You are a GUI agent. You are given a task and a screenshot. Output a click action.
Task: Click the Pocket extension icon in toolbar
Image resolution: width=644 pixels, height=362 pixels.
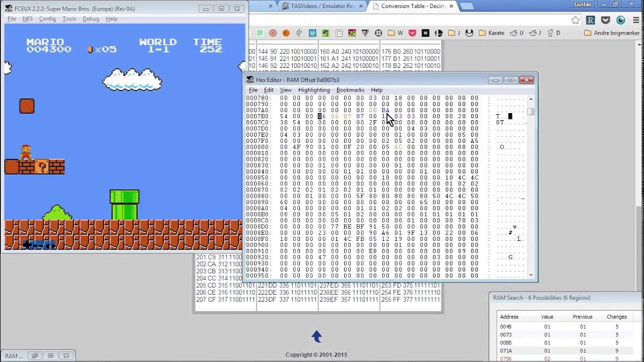[x=606, y=20]
